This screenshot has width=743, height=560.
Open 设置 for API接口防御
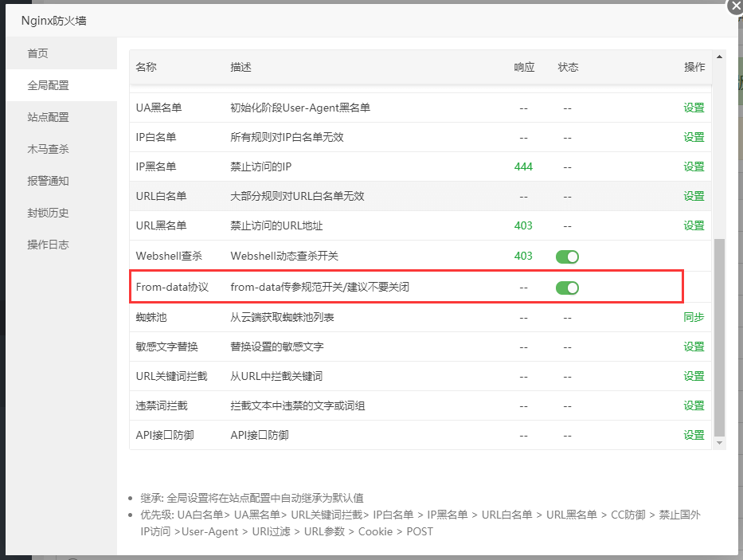point(694,435)
